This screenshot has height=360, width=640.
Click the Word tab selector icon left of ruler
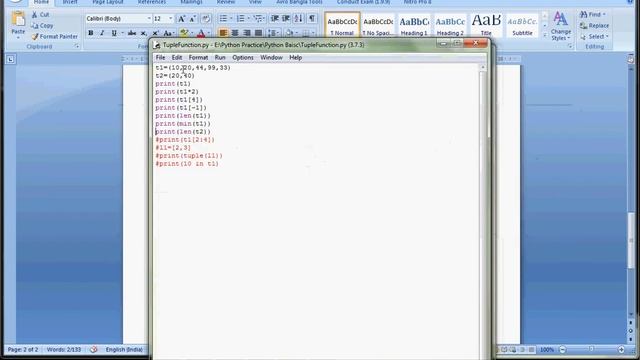(11, 60)
